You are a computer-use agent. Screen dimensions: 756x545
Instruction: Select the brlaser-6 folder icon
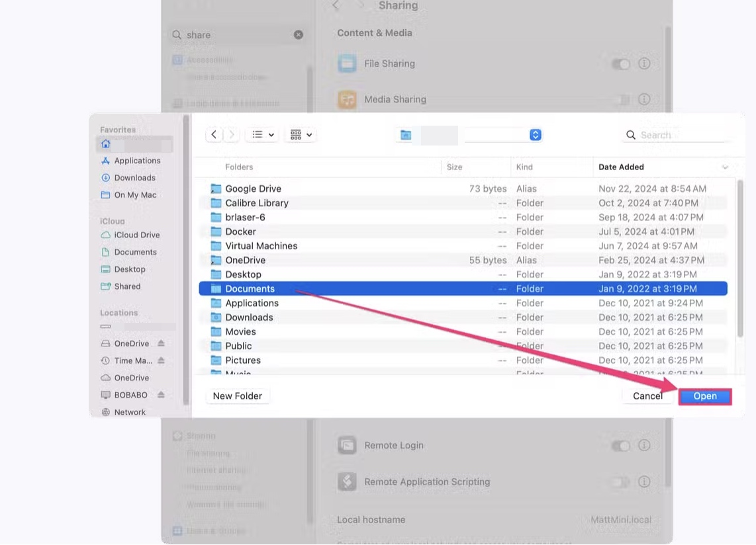coord(216,218)
